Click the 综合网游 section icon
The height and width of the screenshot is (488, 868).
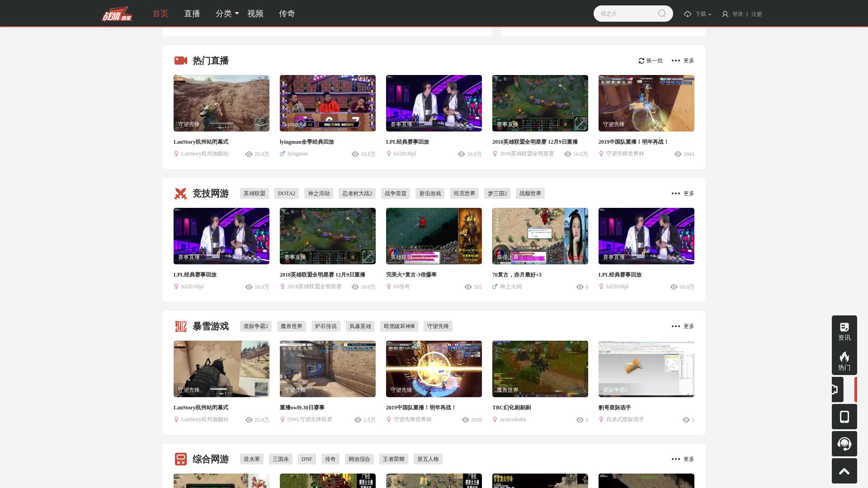[181, 459]
